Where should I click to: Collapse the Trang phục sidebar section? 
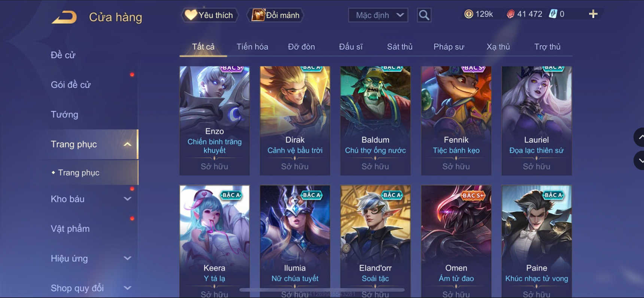pyautogui.click(x=128, y=144)
